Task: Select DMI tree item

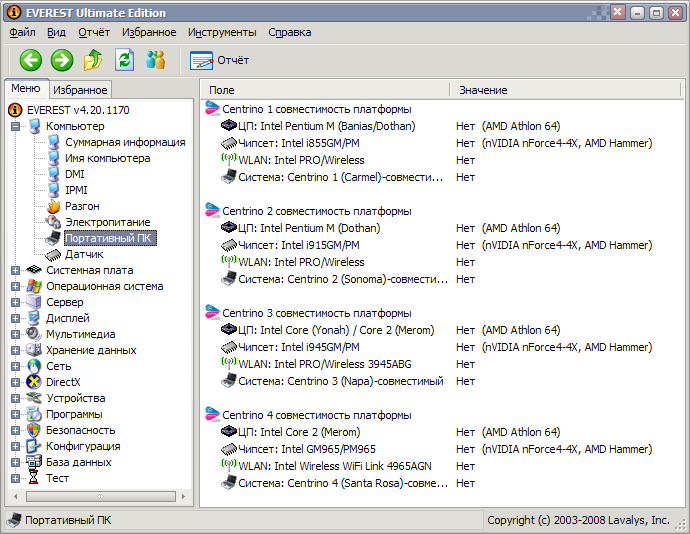Action: pos(74,174)
